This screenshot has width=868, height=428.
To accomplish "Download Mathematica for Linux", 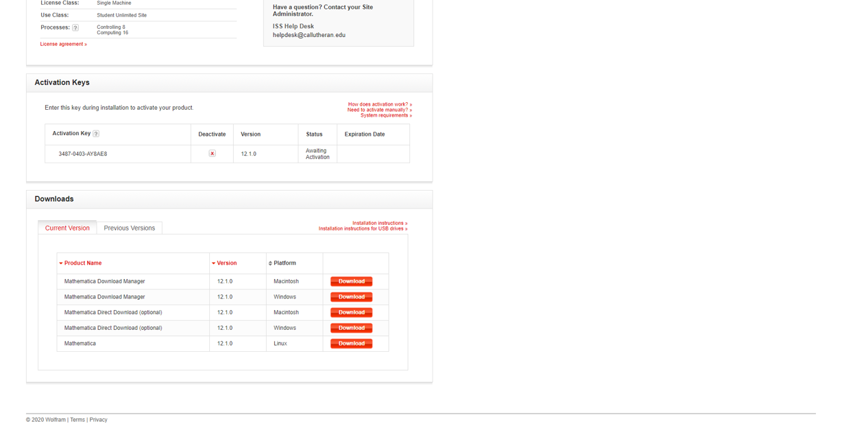I will click(x=351, y=344).
